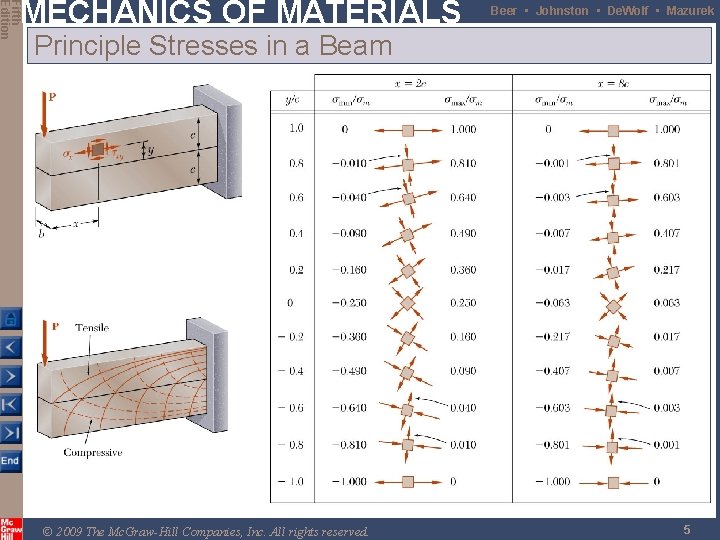
Task: Click the 'x = 8c' column header
Action: (613, 83)
